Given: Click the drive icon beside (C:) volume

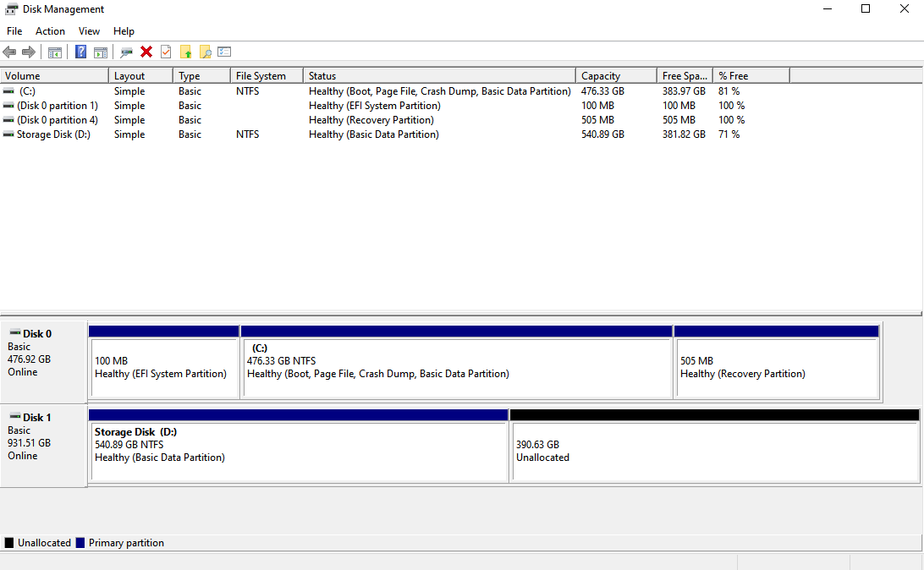Looking at the screenshot, I should pos(8,91).
